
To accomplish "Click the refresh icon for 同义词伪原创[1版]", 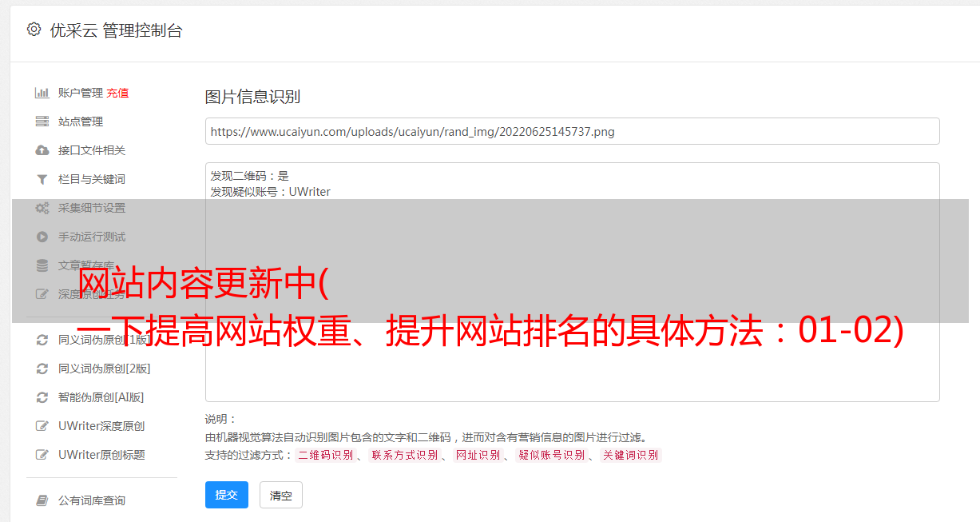I will click(x=42, y=340).
